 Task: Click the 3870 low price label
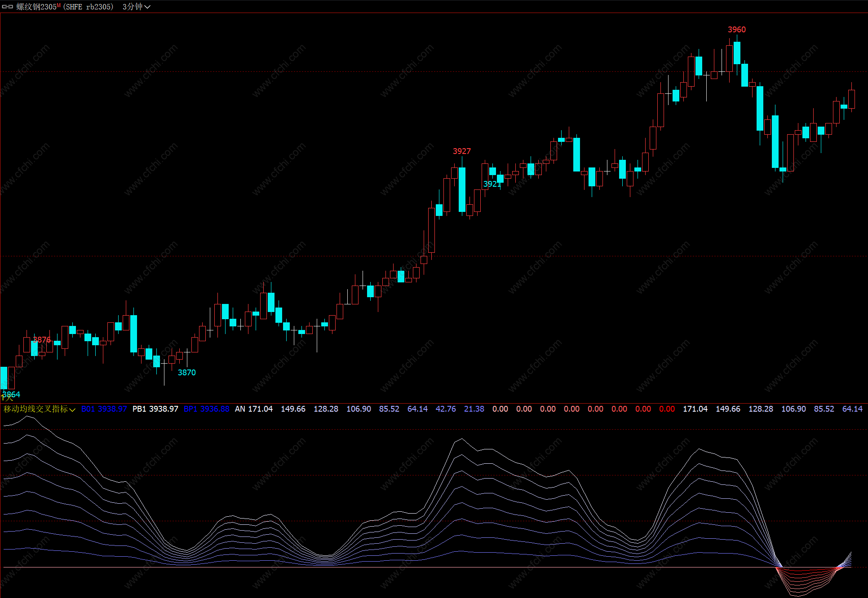(186, 373)
